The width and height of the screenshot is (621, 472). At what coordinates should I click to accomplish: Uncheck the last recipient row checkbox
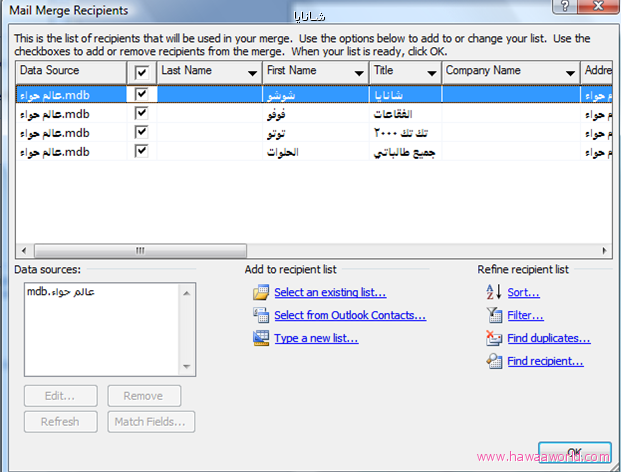point(141,150)
